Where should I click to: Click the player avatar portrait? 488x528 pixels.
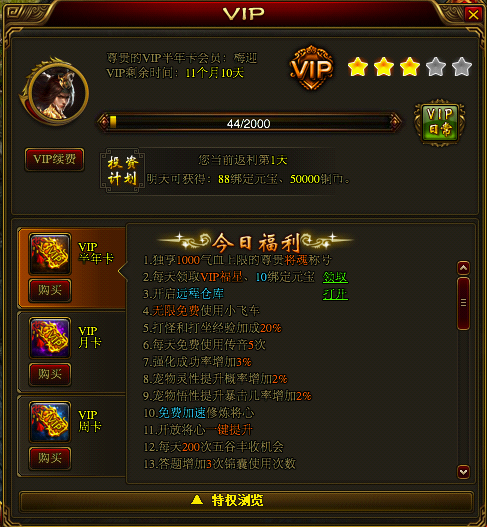(x=56, y=92)
